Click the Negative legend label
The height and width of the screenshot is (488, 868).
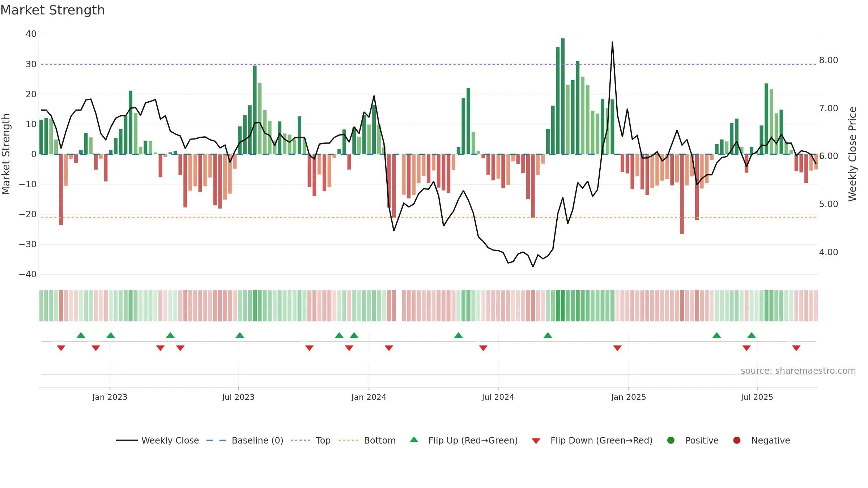pos(771,440)
